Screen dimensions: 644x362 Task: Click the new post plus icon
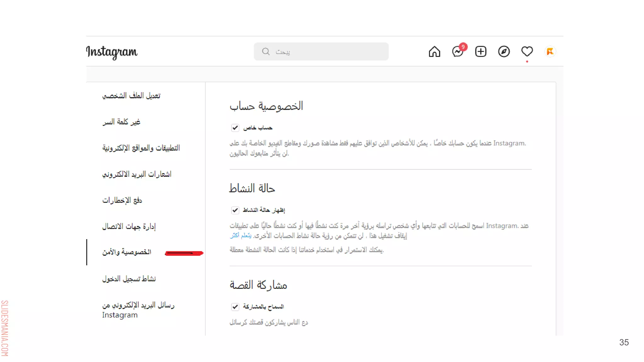coord(480,52)
